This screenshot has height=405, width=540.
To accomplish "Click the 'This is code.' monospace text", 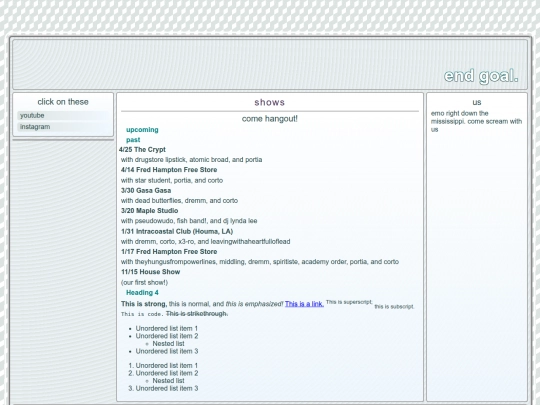I will tap(141, 314).
